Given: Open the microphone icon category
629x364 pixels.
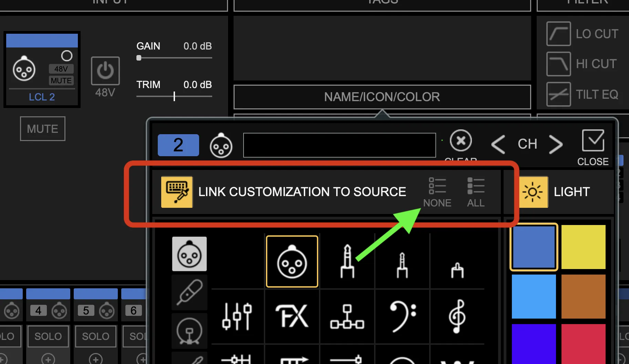Looking at the screenshot, I should coord(189,292).
